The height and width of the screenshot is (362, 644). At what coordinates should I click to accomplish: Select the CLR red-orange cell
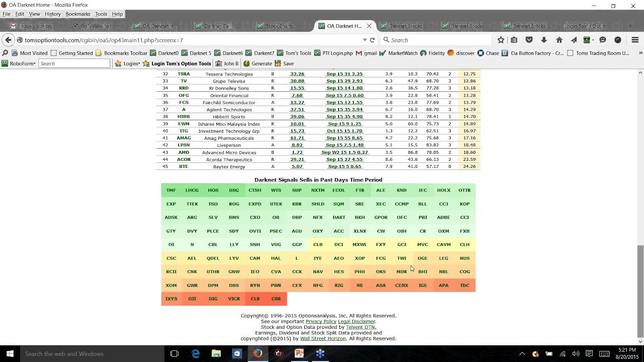(x=255, y=299)
